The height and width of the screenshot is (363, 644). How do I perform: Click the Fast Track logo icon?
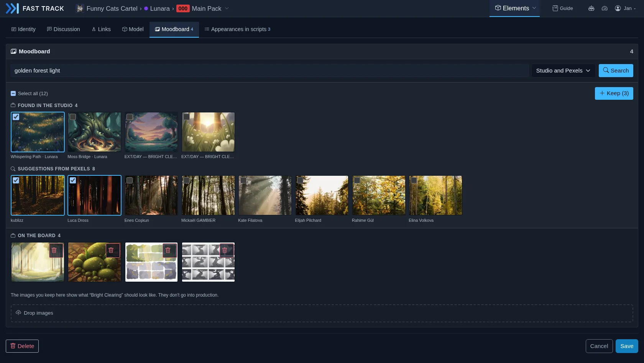[12, 8]
